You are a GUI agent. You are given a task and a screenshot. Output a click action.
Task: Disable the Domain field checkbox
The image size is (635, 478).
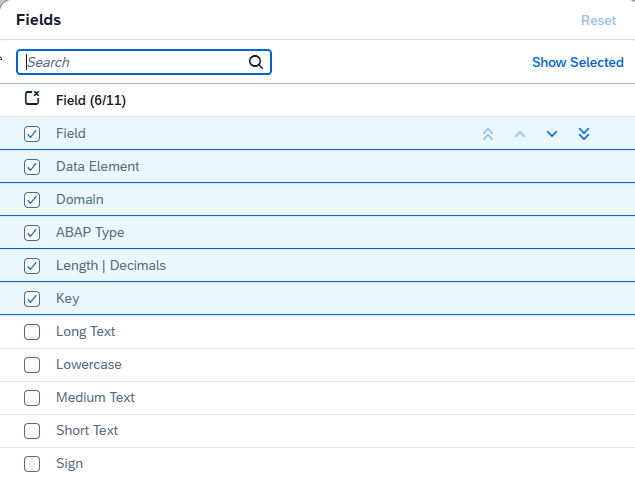tap(32, 200)
